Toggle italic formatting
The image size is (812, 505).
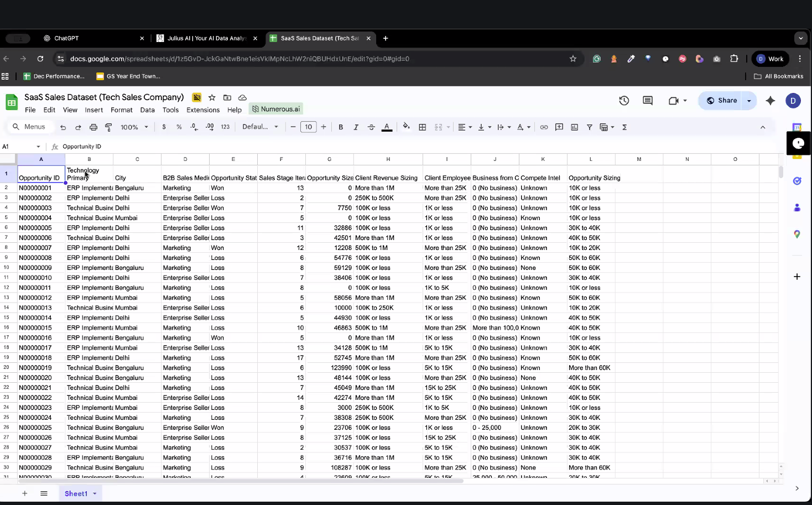click(x=356, y=127)
